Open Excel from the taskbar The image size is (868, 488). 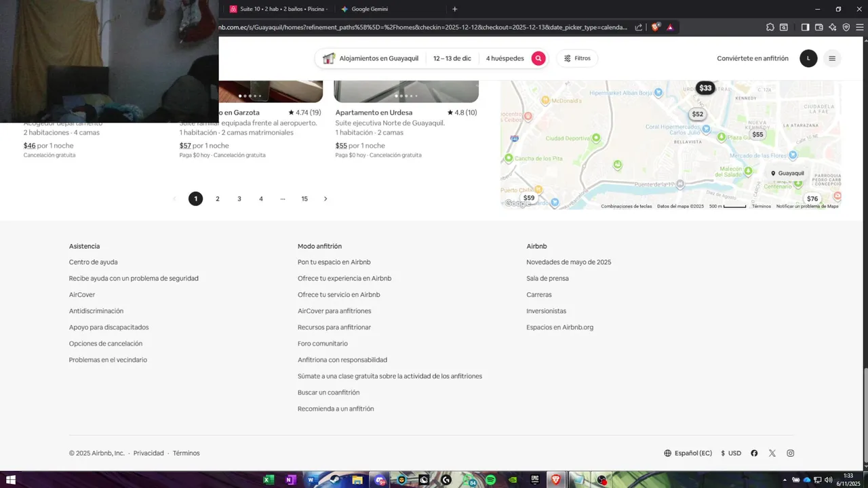[x=269, y=480]
